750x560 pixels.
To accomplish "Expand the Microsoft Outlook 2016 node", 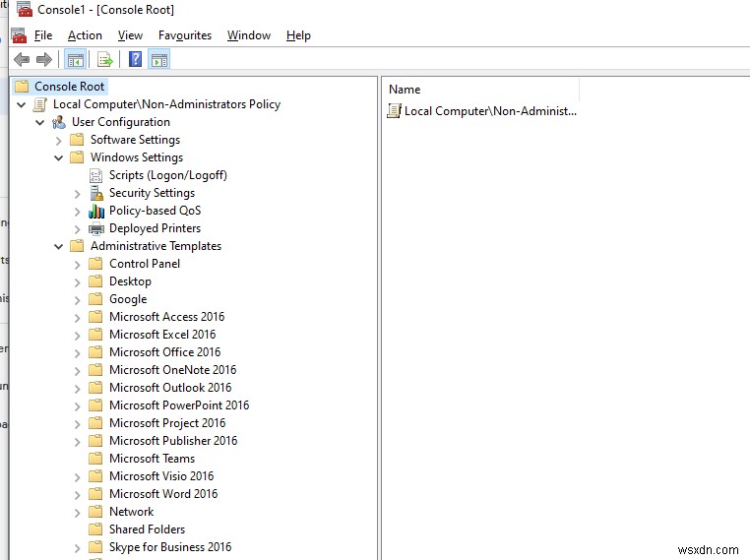I will 77,389.
